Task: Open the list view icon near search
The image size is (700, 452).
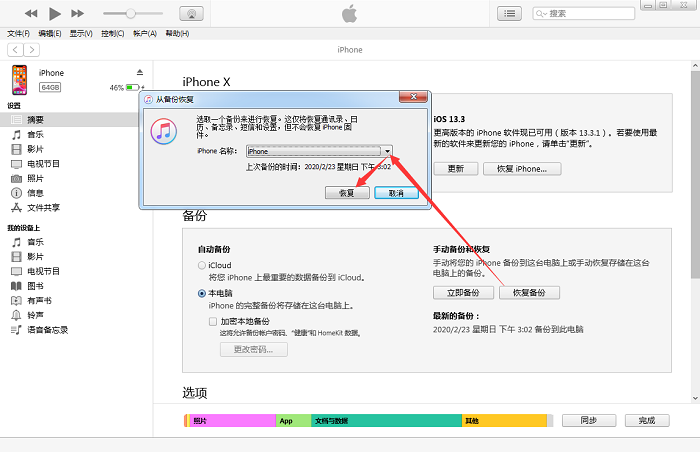Action: (509, 14)
